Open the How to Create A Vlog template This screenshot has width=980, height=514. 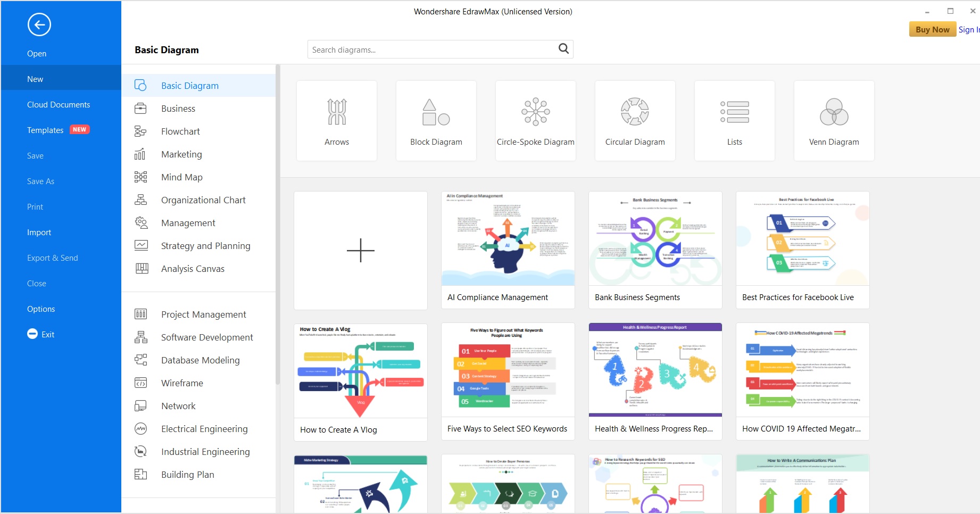tap(360, 372)
